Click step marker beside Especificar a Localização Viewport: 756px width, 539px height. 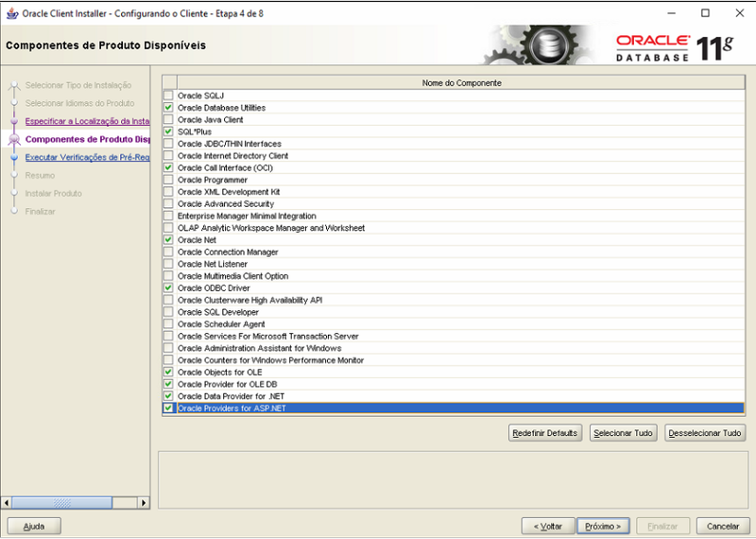(14, 121)
